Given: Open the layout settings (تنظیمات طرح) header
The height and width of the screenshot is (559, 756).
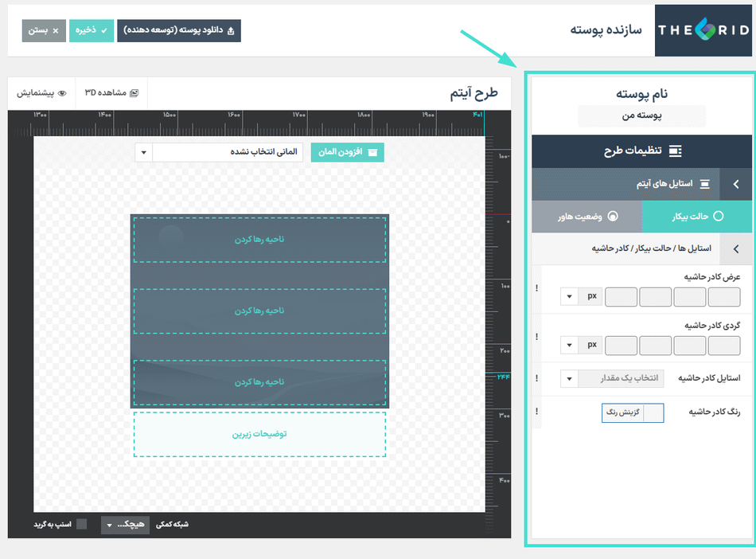Looking at the screenshot, I should [641, 150].
